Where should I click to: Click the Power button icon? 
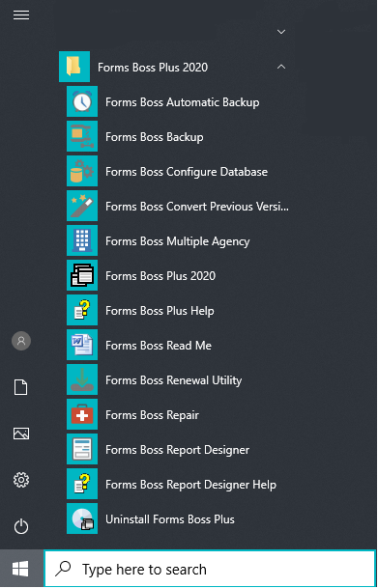21,526
